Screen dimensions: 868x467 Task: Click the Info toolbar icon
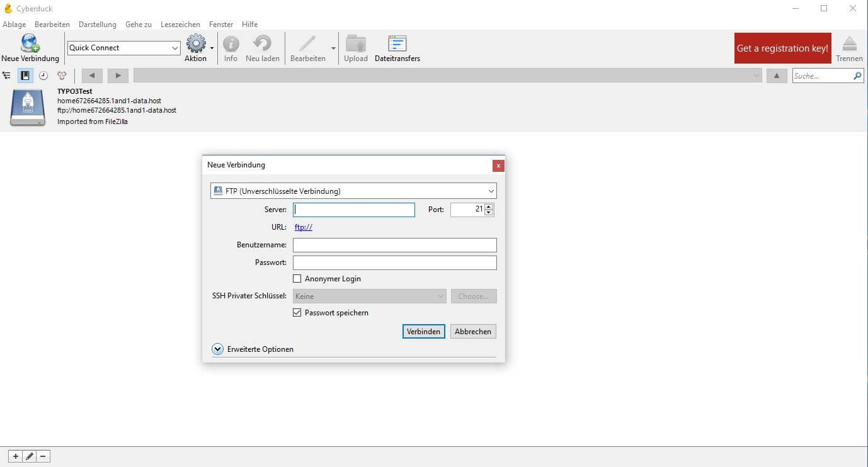point(231,43)
